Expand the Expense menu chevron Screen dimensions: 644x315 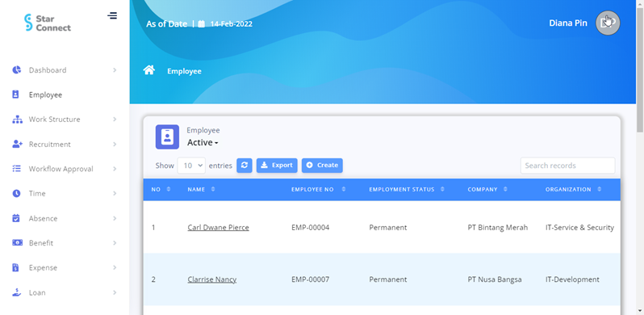coord(115,267)
